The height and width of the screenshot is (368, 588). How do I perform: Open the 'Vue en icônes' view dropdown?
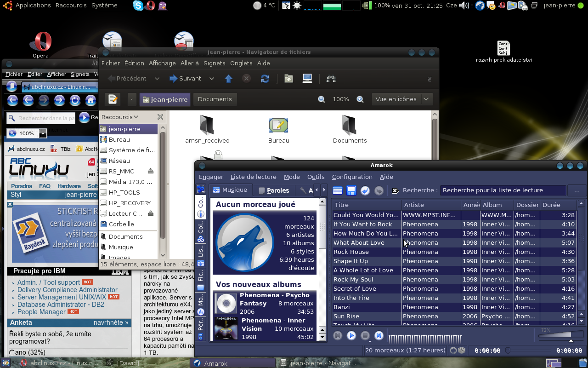pyautogui.click(x=401, y=99)
